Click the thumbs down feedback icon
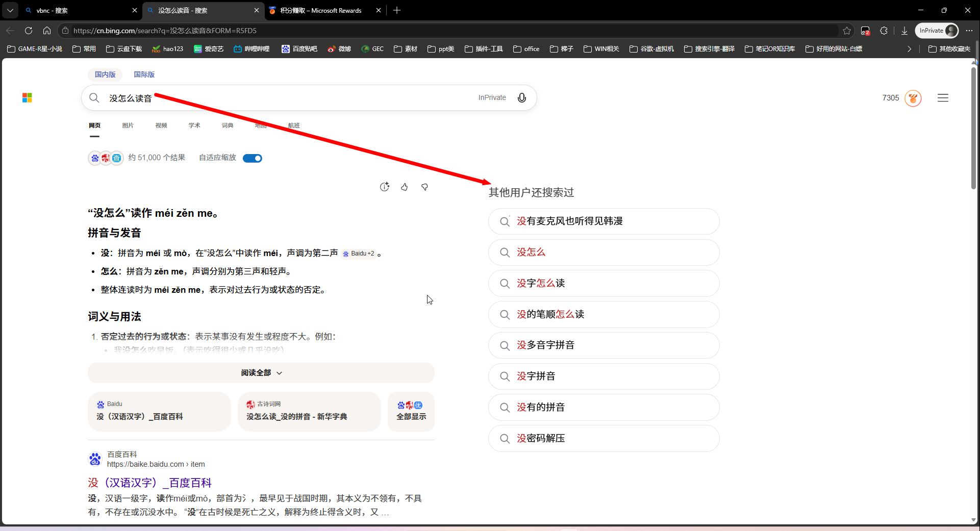 pyautogui.click(x=424, y=187)
